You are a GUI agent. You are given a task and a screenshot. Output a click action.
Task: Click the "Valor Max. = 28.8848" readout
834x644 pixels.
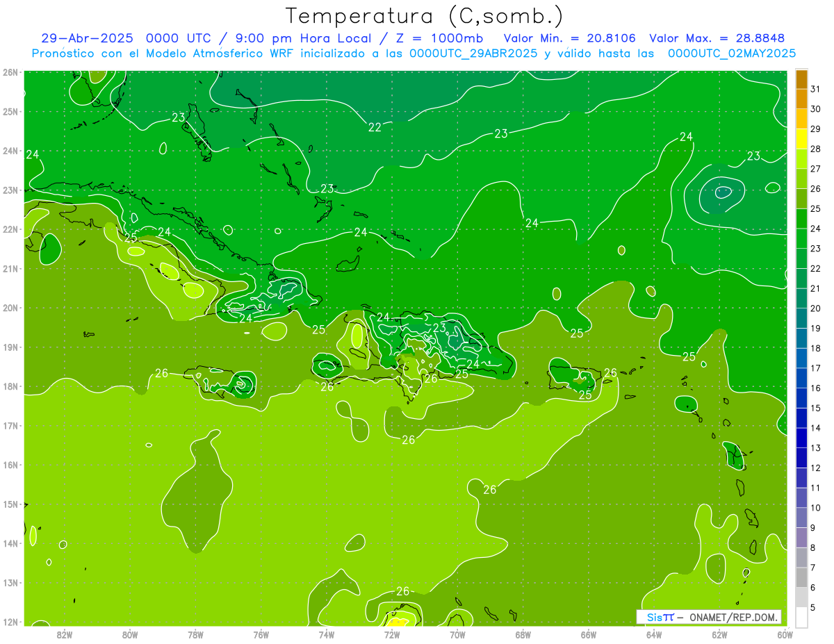[x=717, y=38]
